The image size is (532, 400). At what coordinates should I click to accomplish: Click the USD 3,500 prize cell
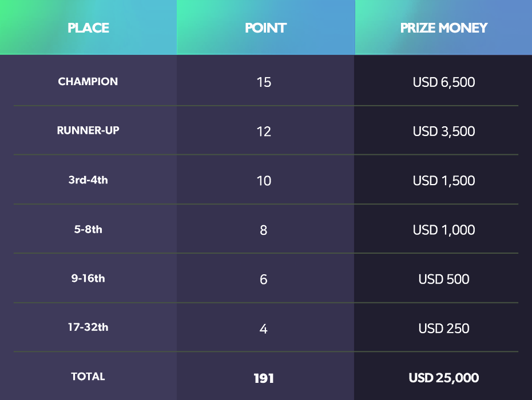pos(444,131)
